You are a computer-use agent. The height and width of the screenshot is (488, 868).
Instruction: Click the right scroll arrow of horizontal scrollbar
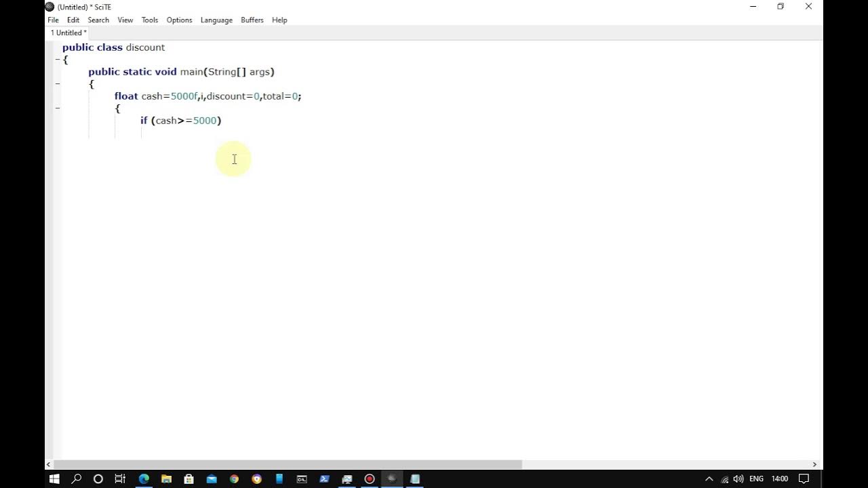814,464
